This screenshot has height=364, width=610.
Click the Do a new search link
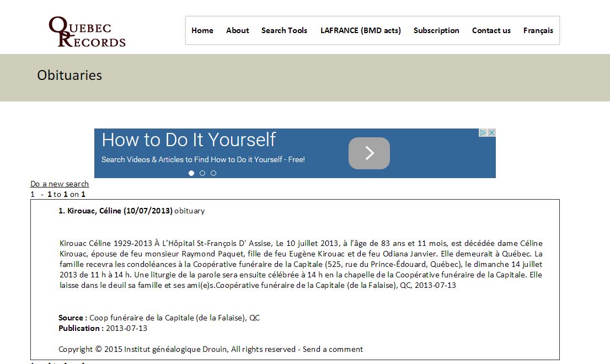point(60,184)
